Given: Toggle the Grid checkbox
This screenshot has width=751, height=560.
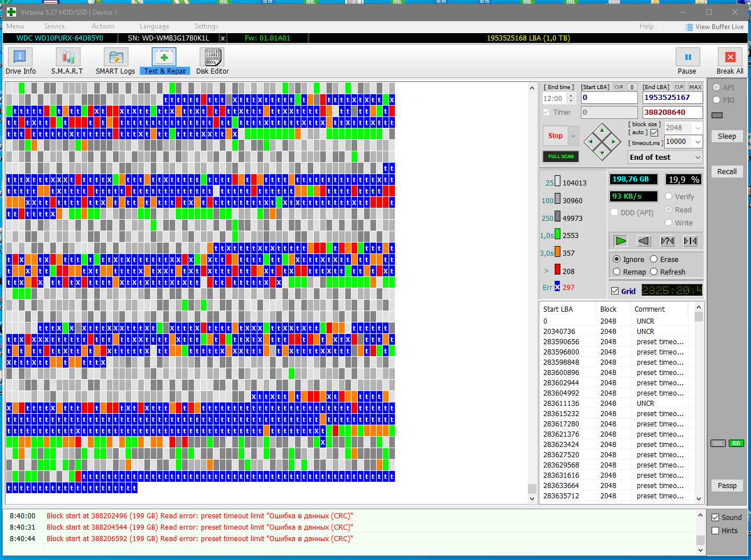Looking at the screenshot, I should tap(615, 291).
